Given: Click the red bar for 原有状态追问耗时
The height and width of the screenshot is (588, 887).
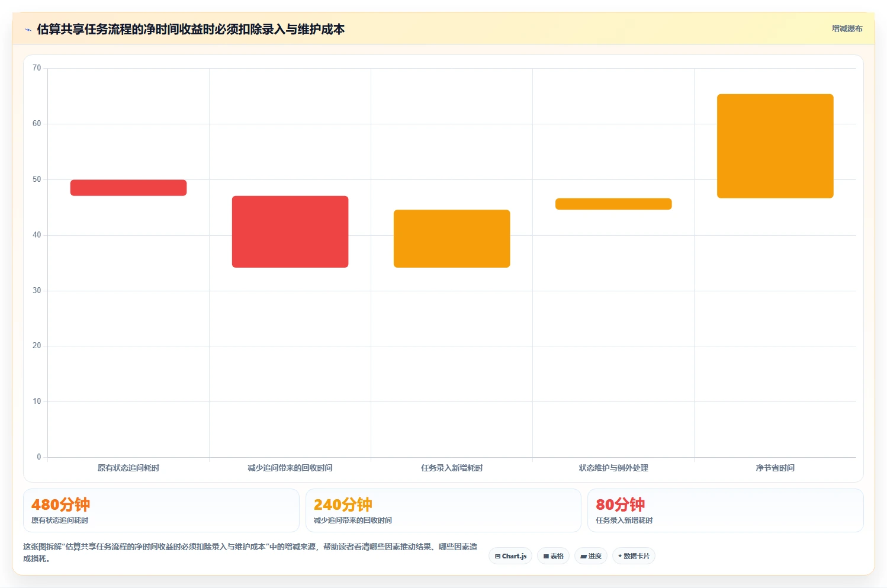Looking at the screenshot, I should tap(128, 188).
